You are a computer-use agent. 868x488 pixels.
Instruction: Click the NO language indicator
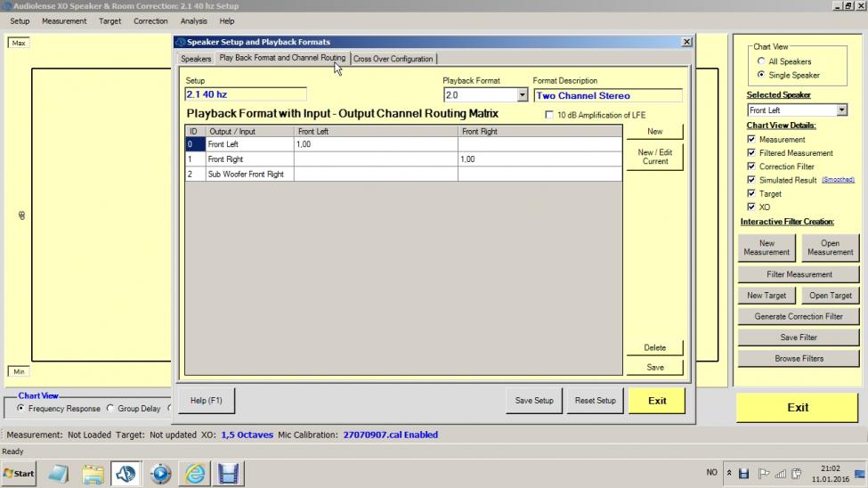712,473
